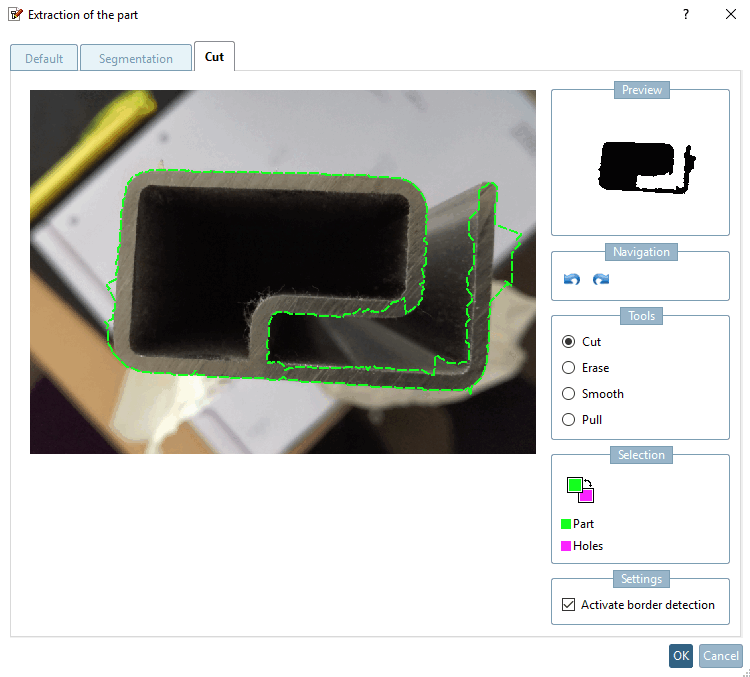Select the Cut tool radio button
The width and height of the screenshot is (750, 677).
(x=568, y=342)
